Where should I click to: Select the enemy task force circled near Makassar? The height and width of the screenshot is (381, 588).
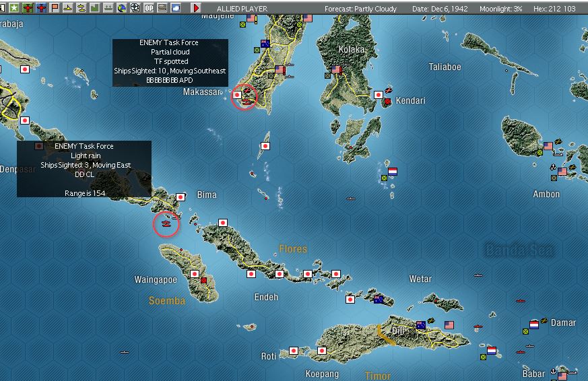pyautogui.click(x=244, y=97)
